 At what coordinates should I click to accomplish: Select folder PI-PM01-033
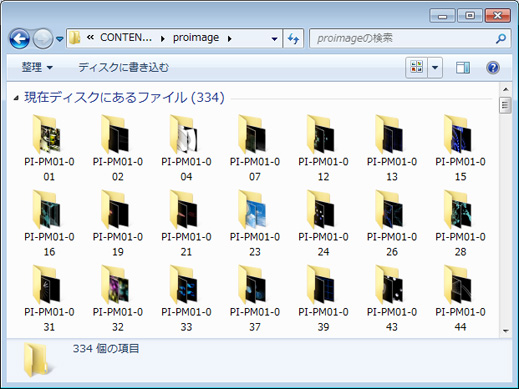point(186,299)
